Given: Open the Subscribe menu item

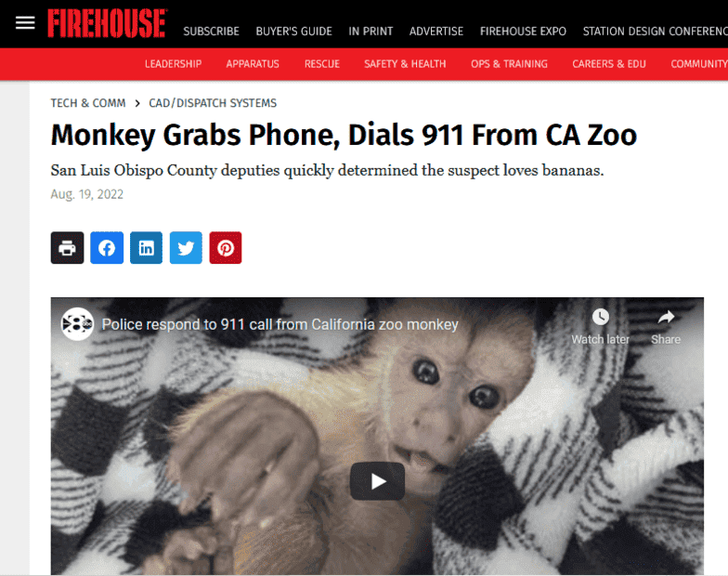Looking at the screenshot, I should (x=212, y=32).
